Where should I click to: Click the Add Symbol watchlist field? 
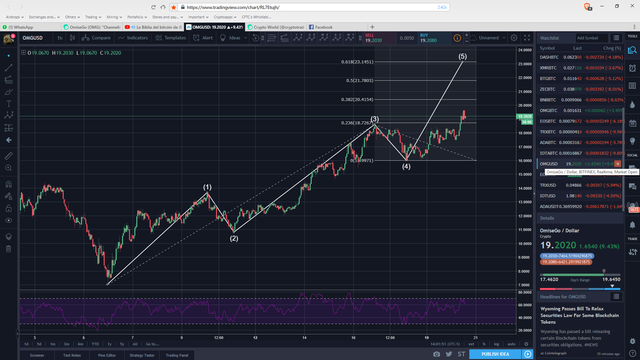click(x=591, y=38)
